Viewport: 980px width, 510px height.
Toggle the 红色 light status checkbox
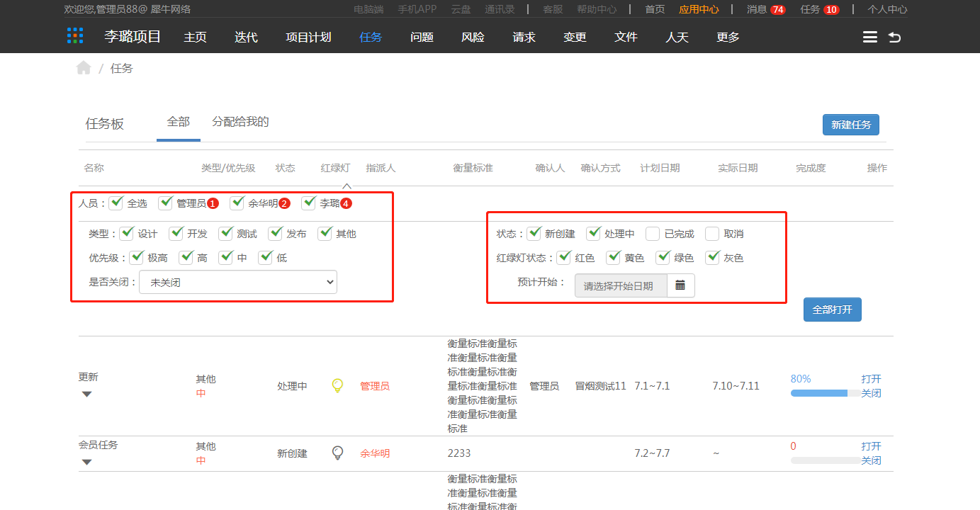tap(564, 257)
